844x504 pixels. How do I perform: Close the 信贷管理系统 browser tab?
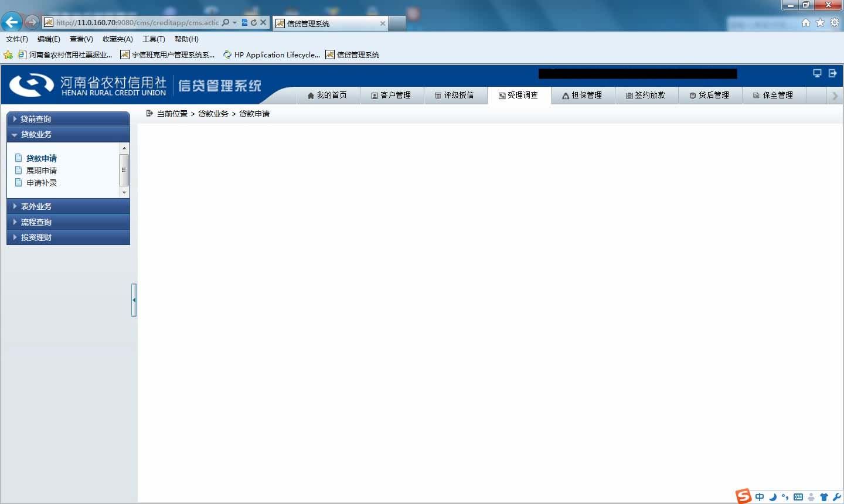[383, 23]
